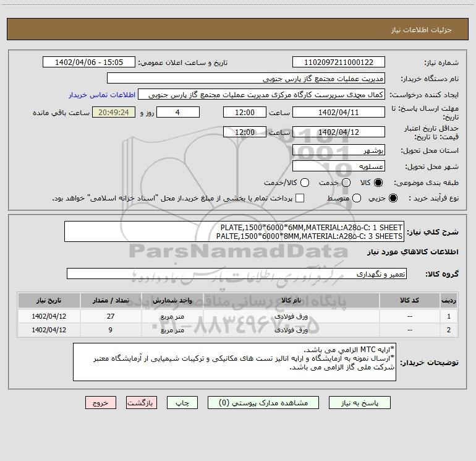Toggle the Islamic treasury payment checkbox
Screen dimensions: 476x461
300,198
